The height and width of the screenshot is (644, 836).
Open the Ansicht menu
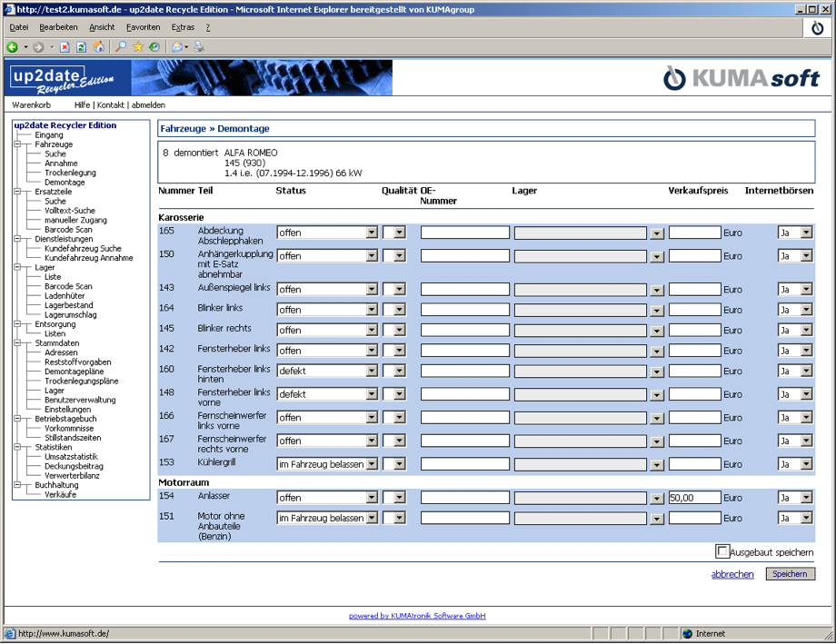102,27
